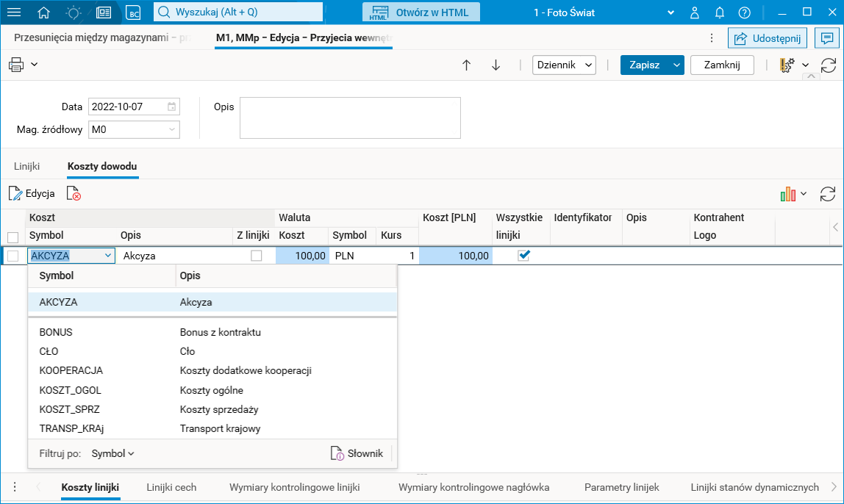Go to next record with down arrow
Image resolution: width=844 pixels, height=504 pixels.
(x=496, y=65)
